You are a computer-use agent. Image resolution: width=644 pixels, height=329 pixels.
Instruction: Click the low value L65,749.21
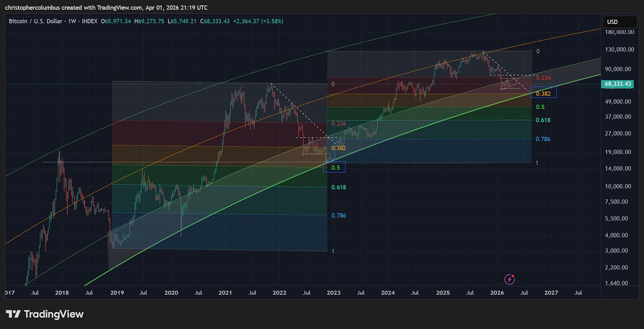182,21
